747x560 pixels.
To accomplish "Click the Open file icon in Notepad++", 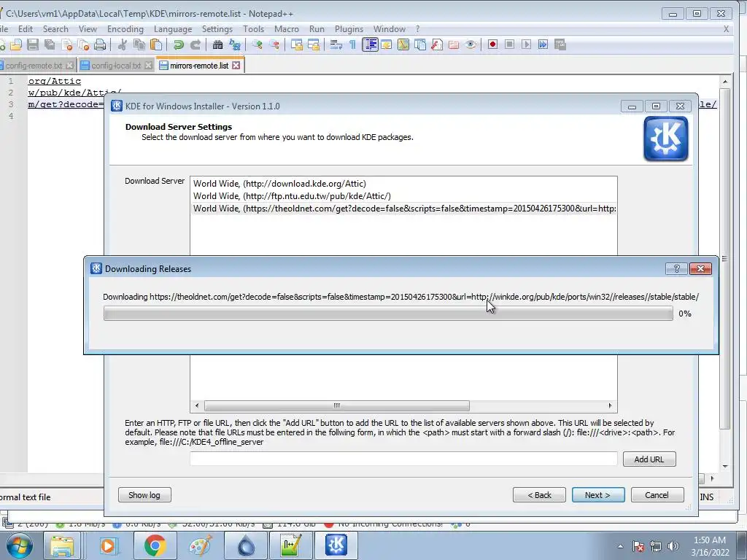I will click(x=16, y=44).
